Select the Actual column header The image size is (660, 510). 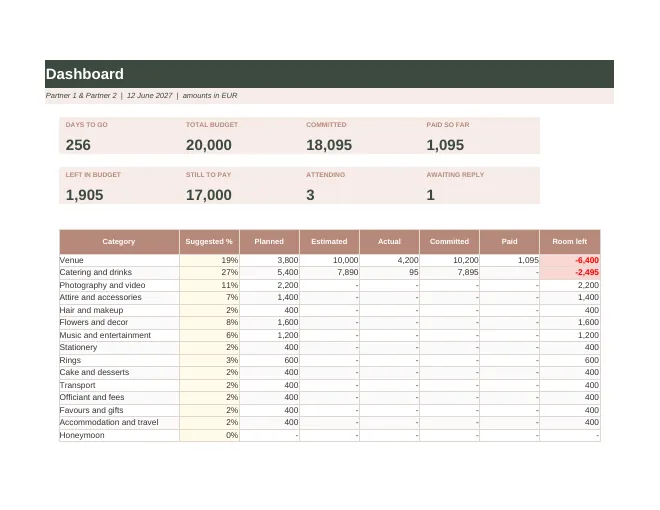coord(389,242)
